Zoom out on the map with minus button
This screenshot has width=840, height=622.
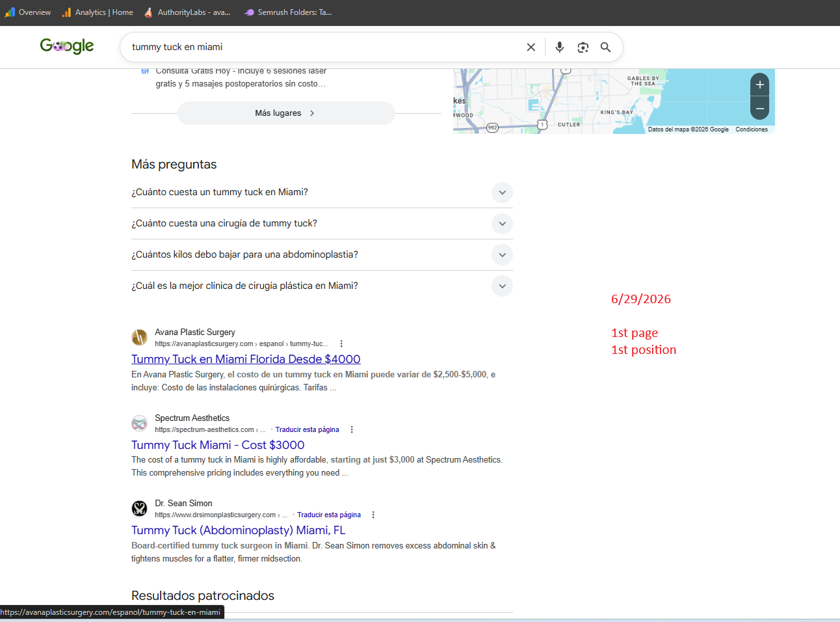tap(759, 108)
